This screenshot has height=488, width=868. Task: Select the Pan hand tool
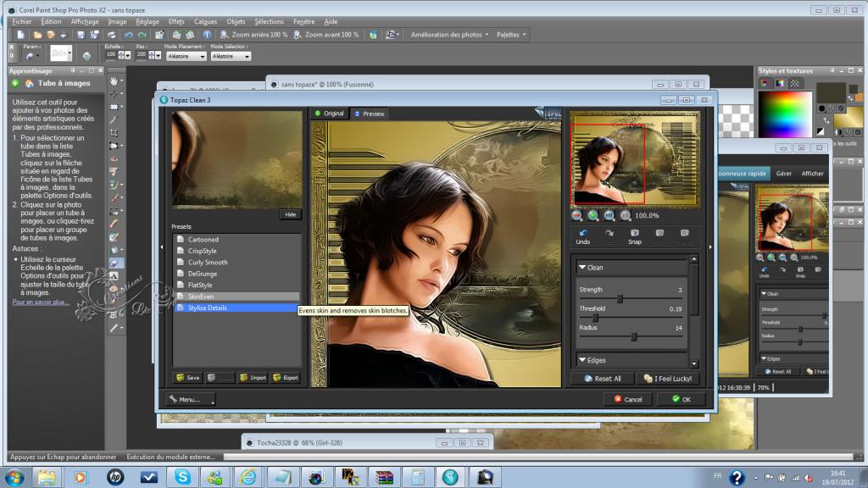(x=114, y=80)
